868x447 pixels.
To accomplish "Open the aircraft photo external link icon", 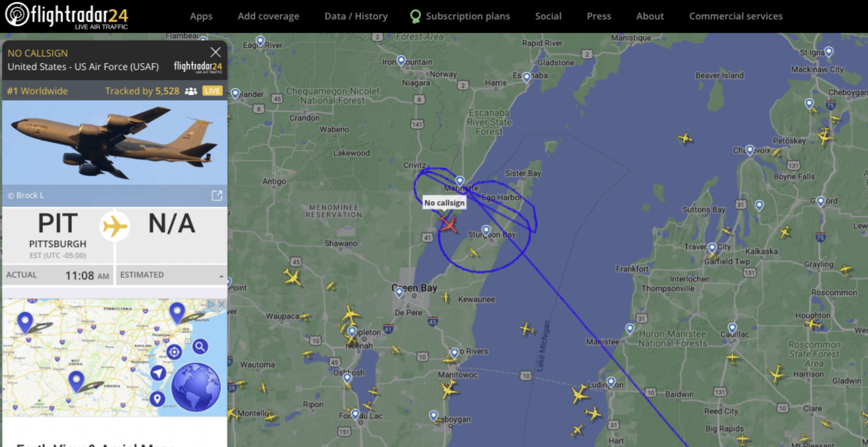I will (x=217, y=195).
